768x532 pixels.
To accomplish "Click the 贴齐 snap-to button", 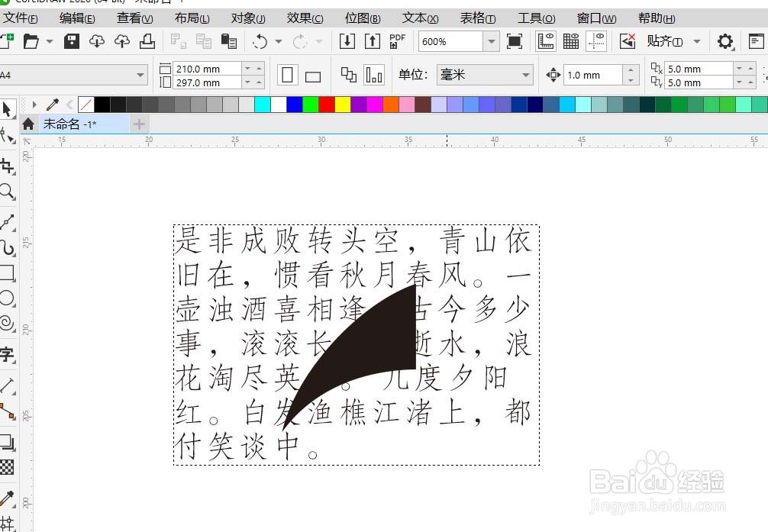I will coord(665,41).
